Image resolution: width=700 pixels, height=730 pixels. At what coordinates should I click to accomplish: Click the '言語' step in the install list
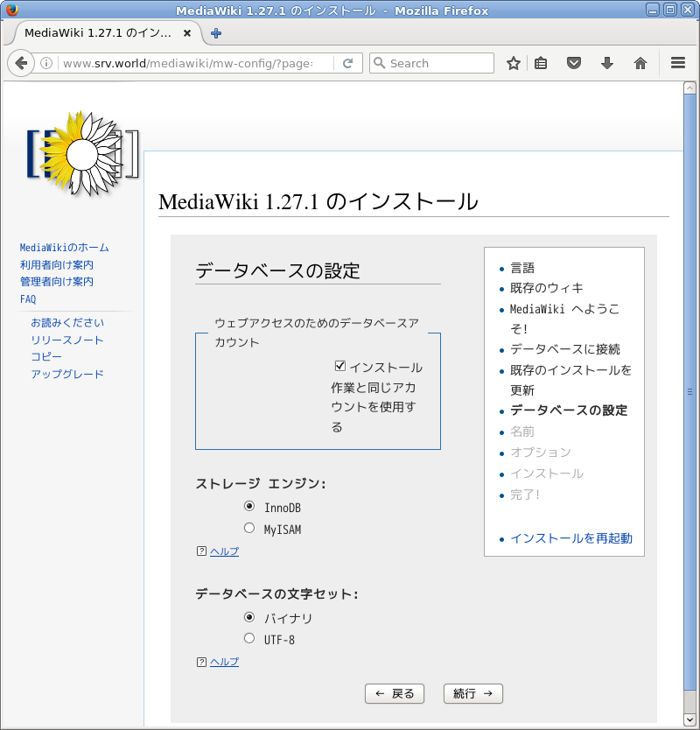pyautogui.click(x=522, y=268)
